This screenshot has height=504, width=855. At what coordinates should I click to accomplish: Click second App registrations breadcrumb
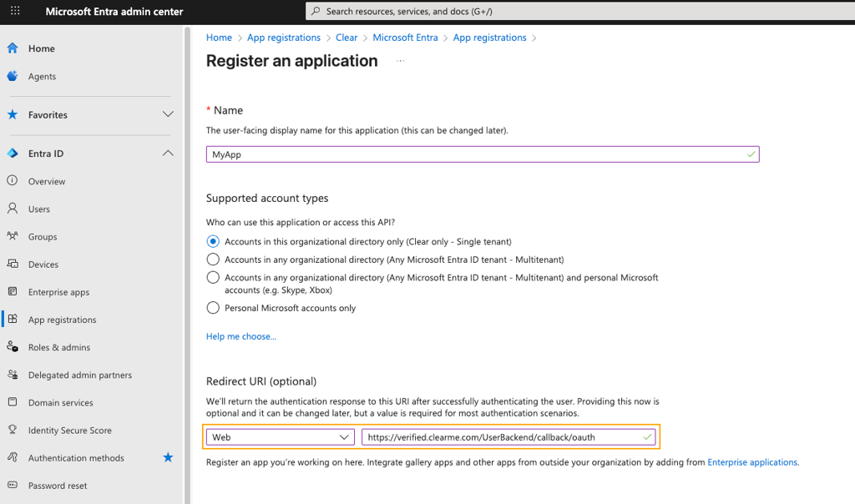pos(489,38)
